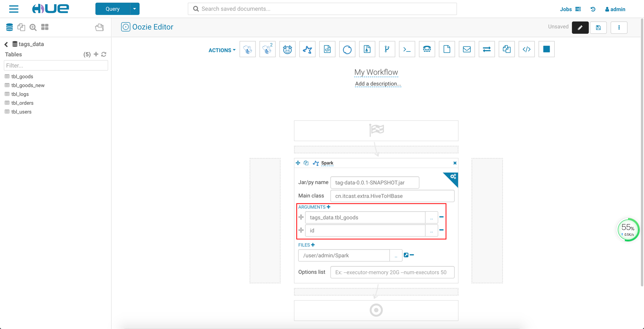644x329 pixels.
Task: Remove the Spark node with X
Action: (455, 163)
